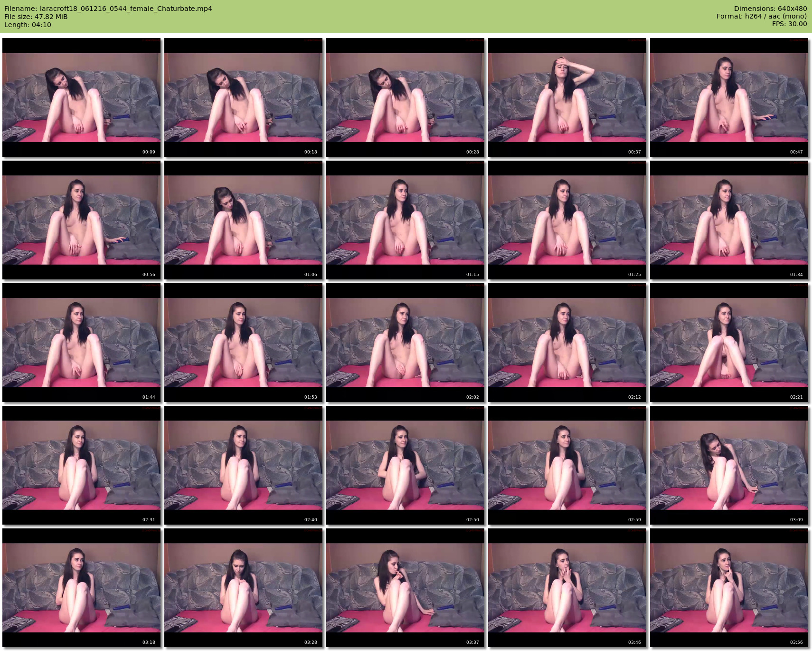Image resolution: width=812 pixels, height=651 pixels.
Task: Select the 02:21 thumbnail
Action: click(729, 343)
